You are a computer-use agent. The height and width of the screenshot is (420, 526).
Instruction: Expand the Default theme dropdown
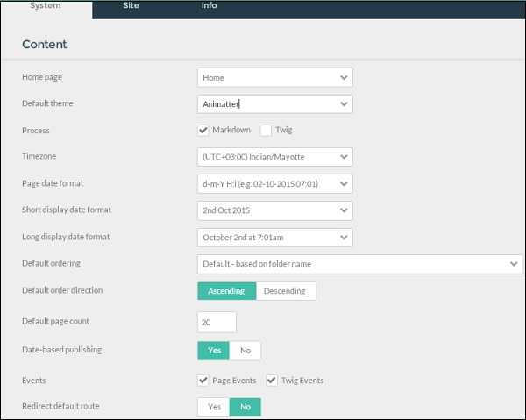[x=274, y=104]
